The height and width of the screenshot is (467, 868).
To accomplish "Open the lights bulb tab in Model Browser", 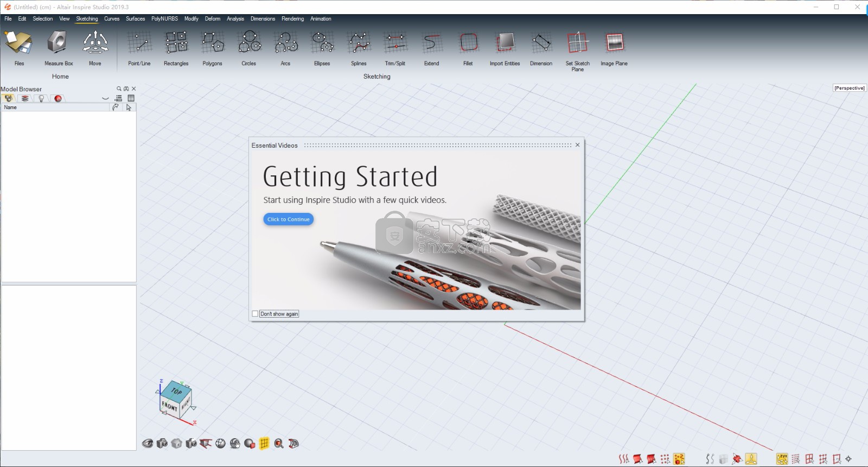I will tap(41, 98).
